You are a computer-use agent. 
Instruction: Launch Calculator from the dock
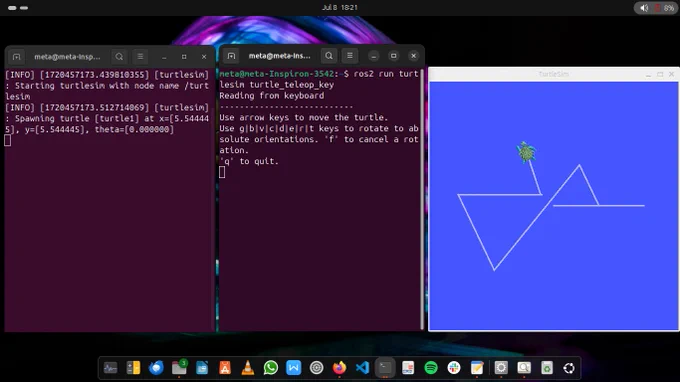133,368
